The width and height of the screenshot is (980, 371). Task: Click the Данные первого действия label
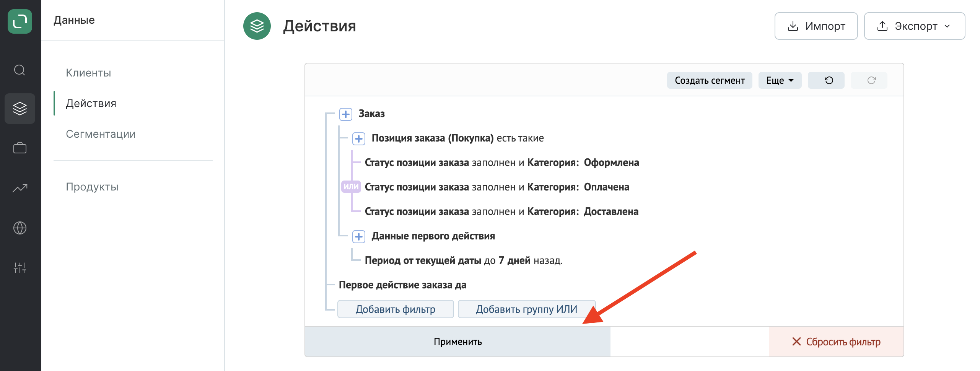(x=433, y=236)
